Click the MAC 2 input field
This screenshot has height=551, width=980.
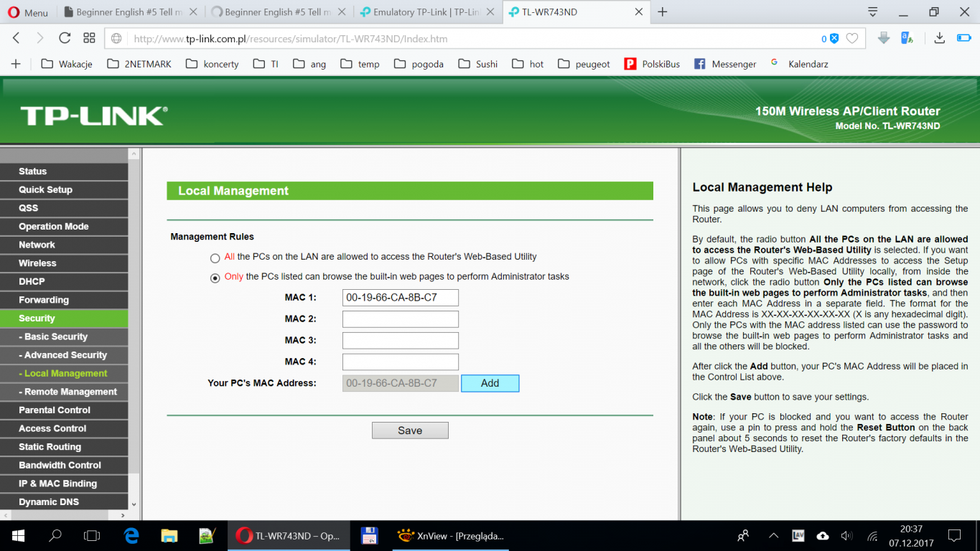point(401,319)
